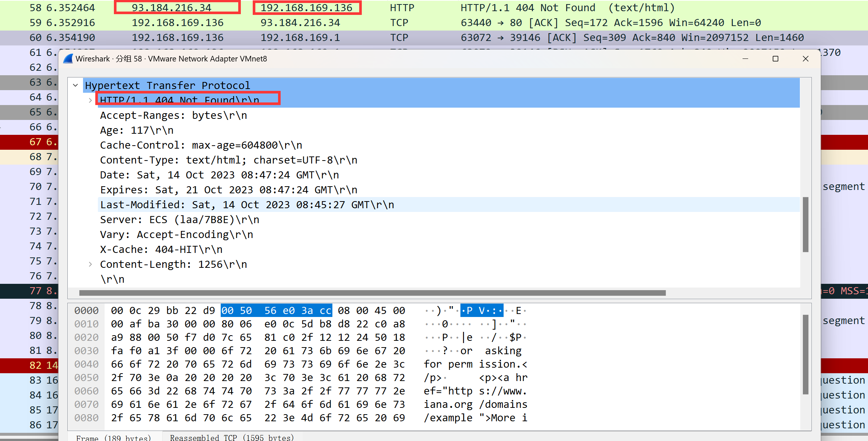Click hex offset 0000 row bytes

click(x=258, y=311)
